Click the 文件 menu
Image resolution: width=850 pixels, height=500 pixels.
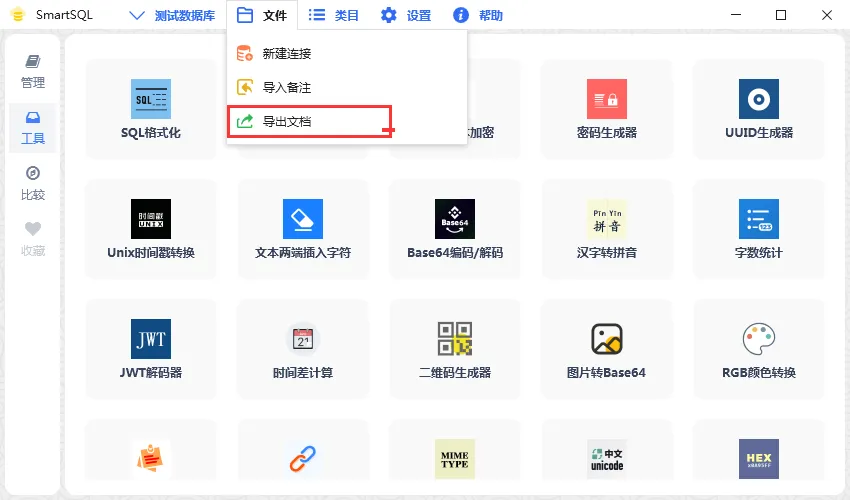[262, 15]
